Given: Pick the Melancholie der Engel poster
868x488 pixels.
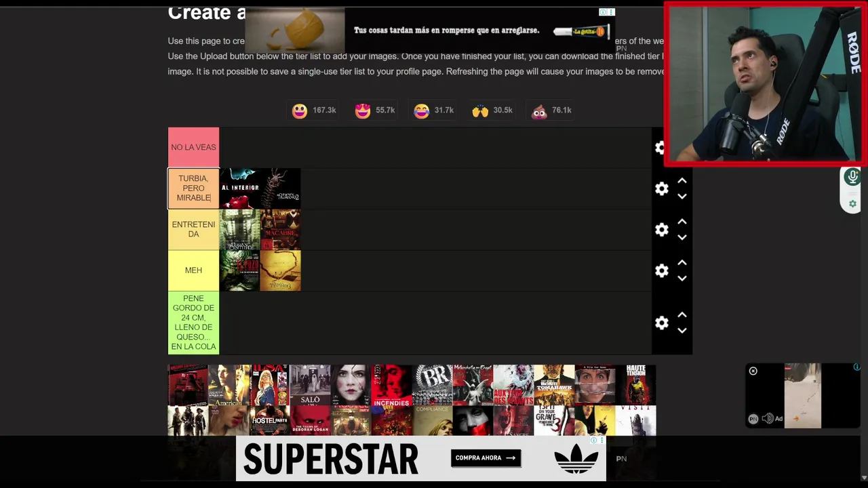Looking at the screenshot, I should click(x=473, y=385).
